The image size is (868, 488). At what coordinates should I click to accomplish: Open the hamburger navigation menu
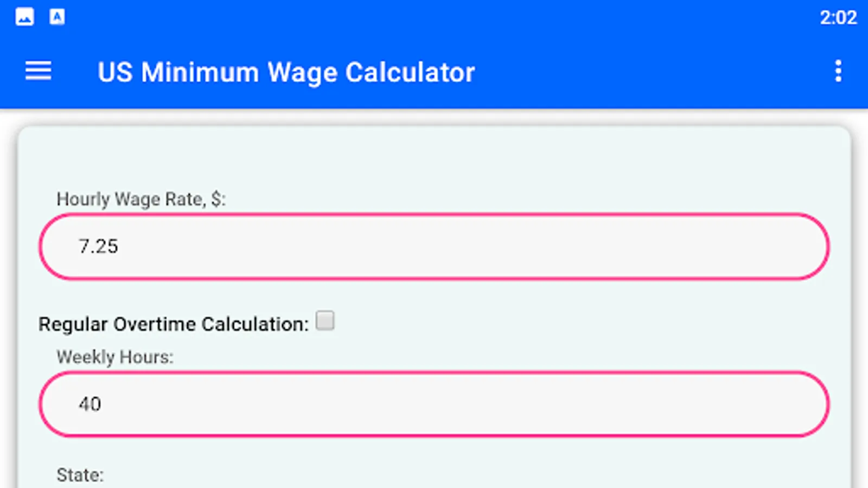[38, 71]
